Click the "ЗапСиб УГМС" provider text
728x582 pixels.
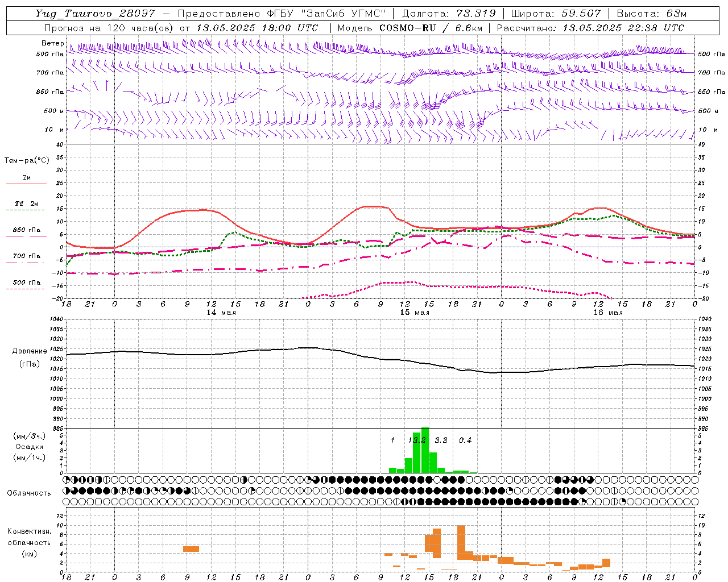point(345,14)
